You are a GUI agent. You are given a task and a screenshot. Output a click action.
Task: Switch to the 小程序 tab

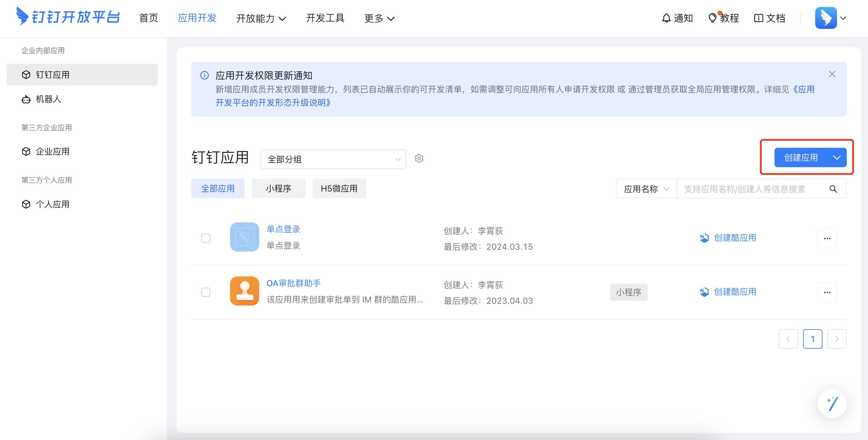(x=278, y=188)
